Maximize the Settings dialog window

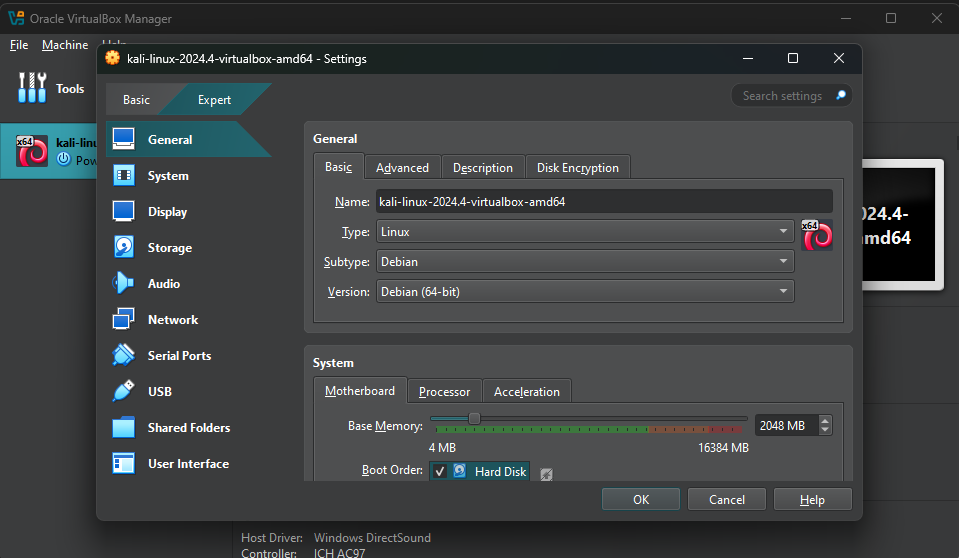tap(793, 58)
